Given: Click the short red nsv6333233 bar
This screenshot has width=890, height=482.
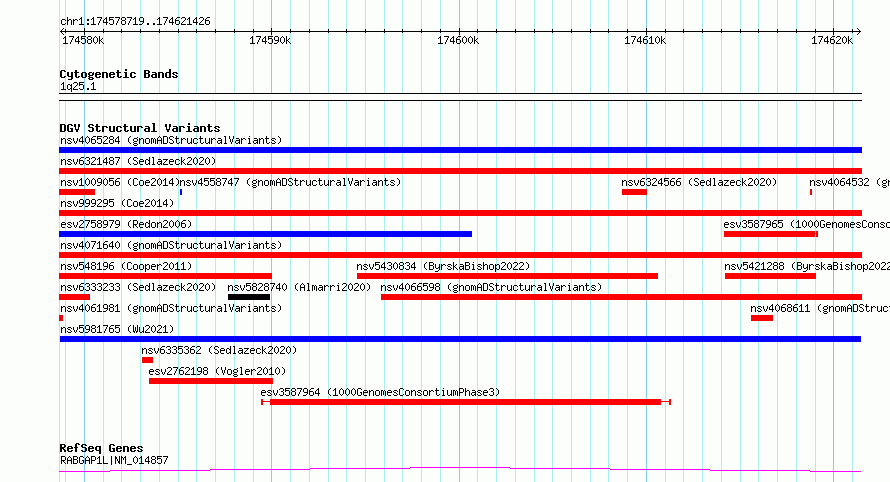Looking at the screenshot, I should pos(74,297).
